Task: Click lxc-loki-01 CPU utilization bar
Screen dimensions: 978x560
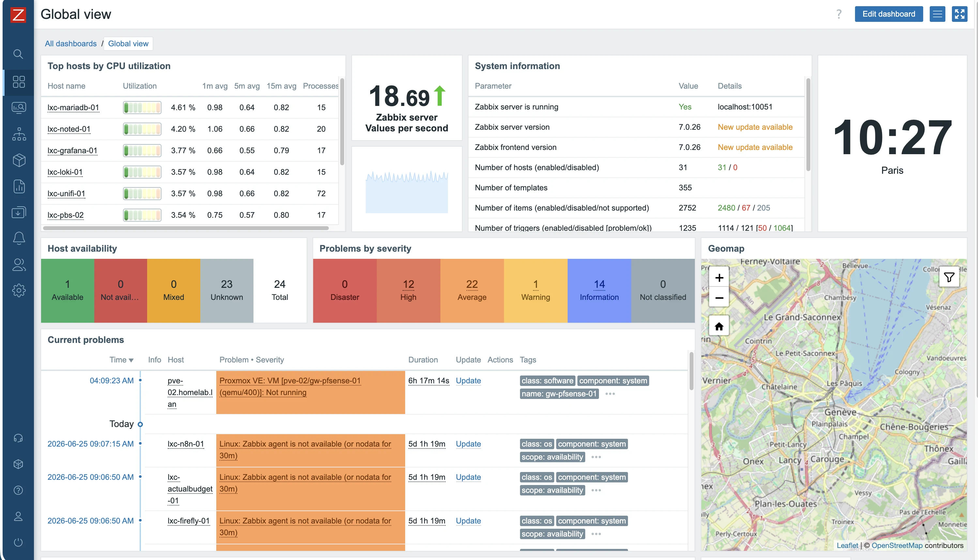Action: 142,172
